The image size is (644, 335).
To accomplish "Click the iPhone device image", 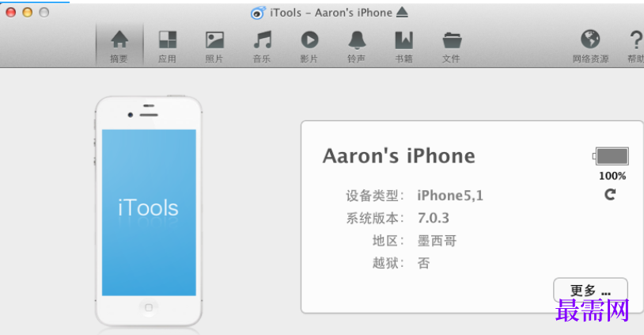I will [x=149, y=211].
